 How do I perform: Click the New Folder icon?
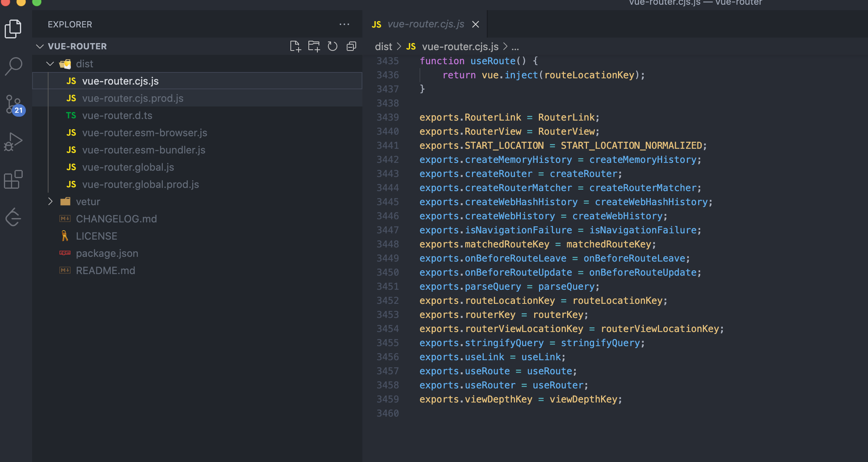click(x=314, y=46)
